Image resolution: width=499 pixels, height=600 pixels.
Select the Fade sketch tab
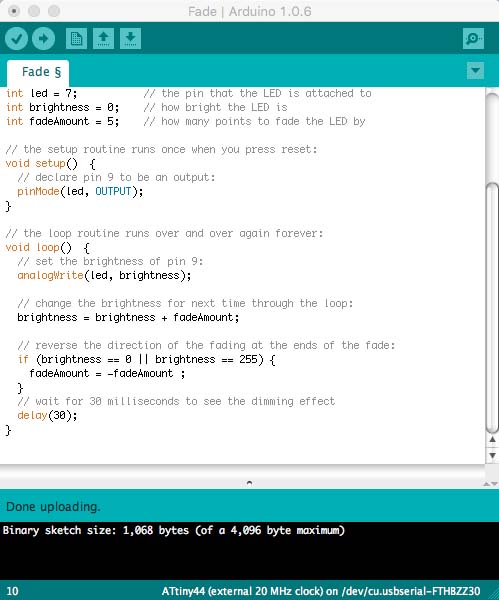pyautogui.click(x=38, y=72)
